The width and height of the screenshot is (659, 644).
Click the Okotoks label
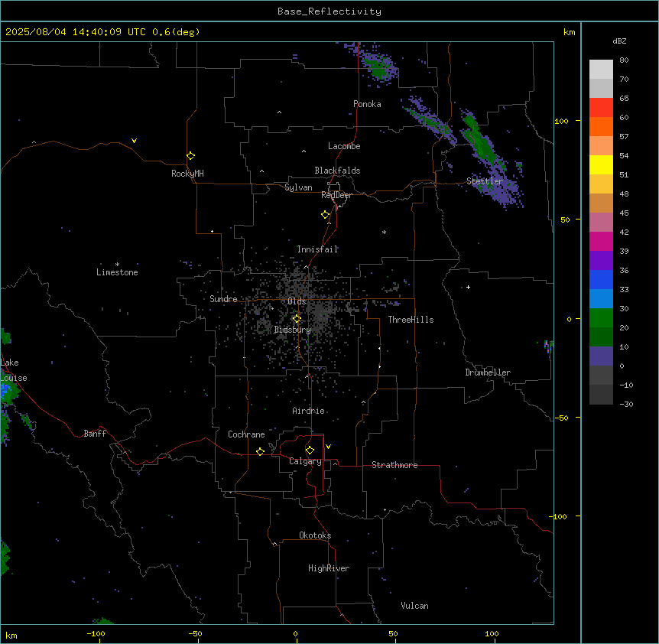click(x=315, y=535)
